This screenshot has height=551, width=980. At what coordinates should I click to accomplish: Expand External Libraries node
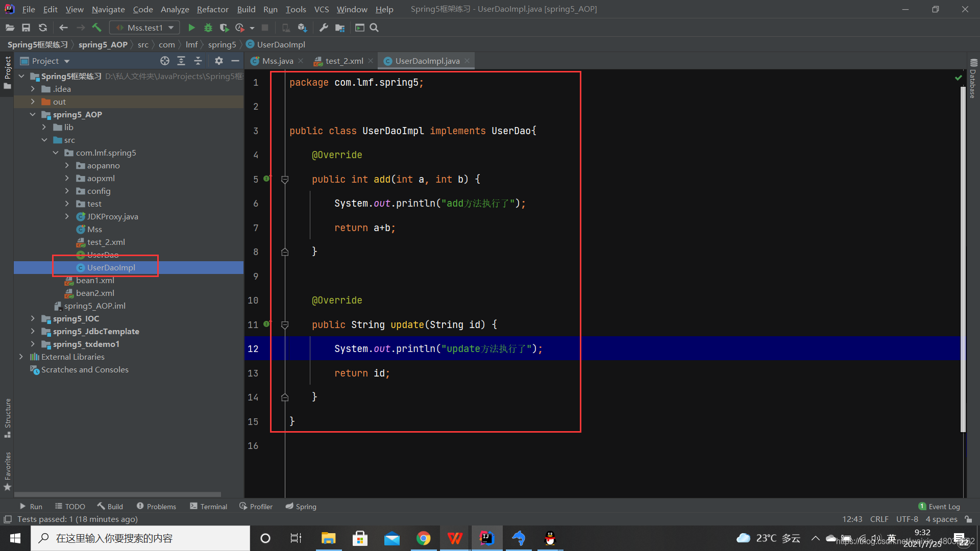(21, 357)
